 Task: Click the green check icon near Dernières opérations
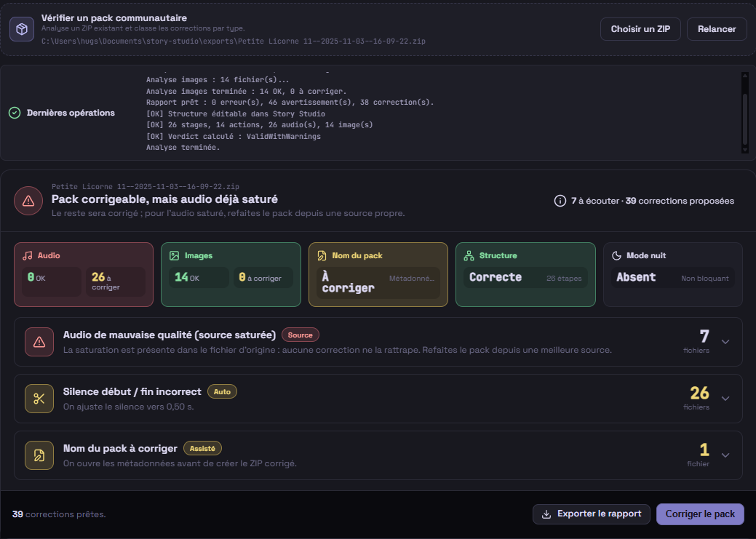click(15, 113)
